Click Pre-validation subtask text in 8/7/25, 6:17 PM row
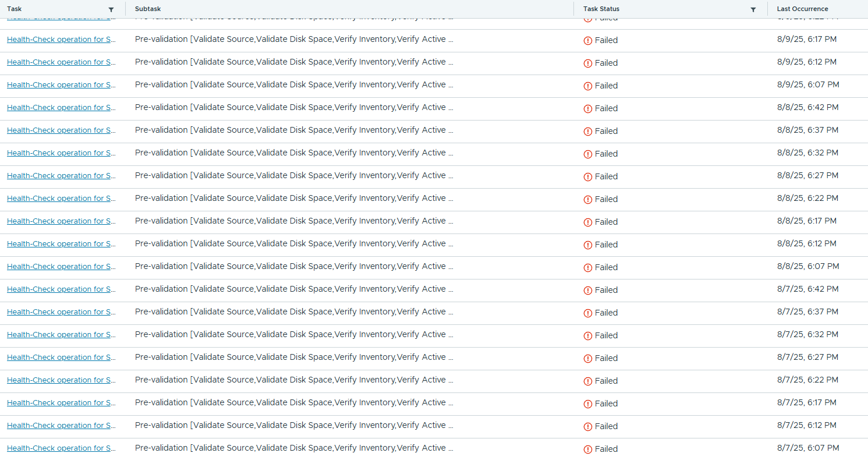The width and height of the screenshot is (868, 460). pos(294,402)
